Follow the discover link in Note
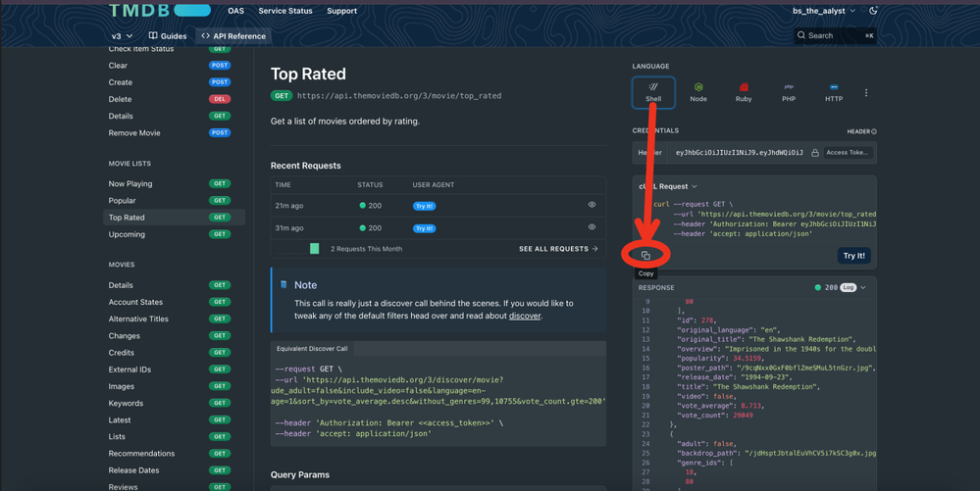The image size is (980, 491). [524, 316]
